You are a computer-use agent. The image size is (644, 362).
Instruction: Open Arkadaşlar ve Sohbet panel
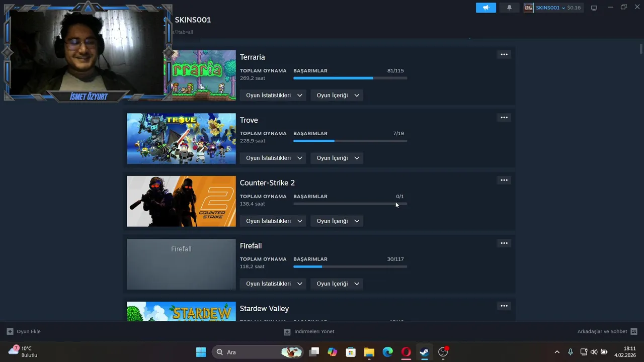602,331
